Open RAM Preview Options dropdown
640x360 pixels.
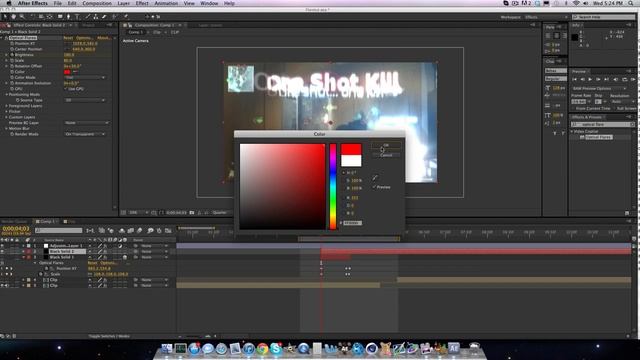click(x=600, y=89)
